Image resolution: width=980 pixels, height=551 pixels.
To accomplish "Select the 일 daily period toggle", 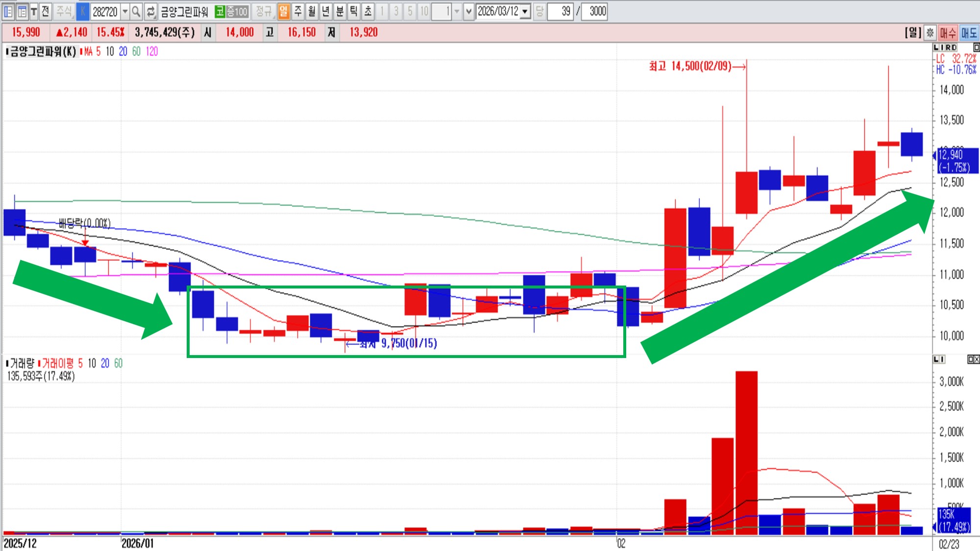I will pyautogui.click(x=284, y=11).
